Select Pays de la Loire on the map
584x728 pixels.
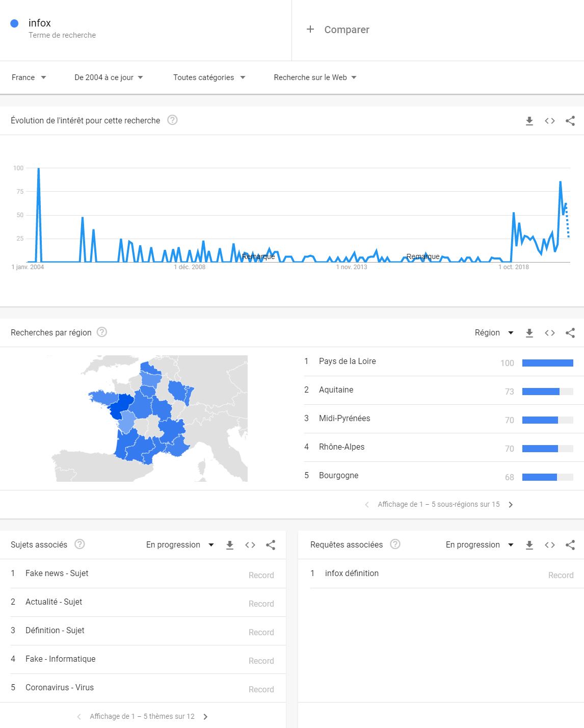point(121,405)
